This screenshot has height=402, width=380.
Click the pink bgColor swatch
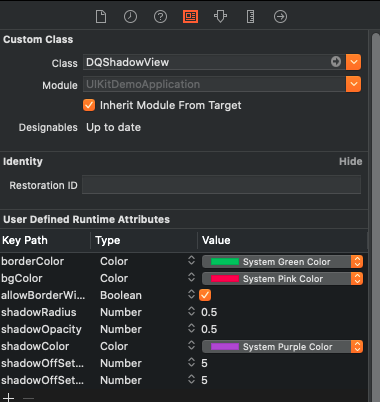coord(225,279)
